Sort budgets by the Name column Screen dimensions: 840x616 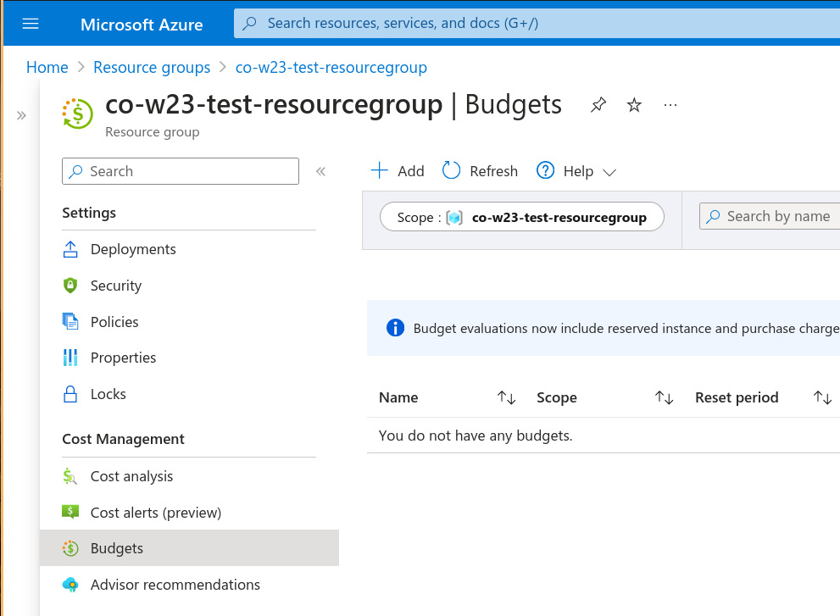505,397
